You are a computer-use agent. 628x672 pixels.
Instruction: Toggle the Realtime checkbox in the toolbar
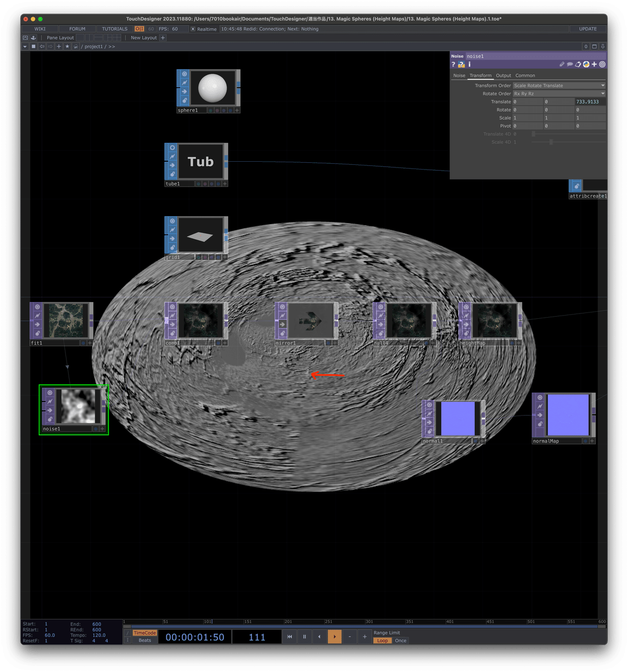[x=194, y=29]
